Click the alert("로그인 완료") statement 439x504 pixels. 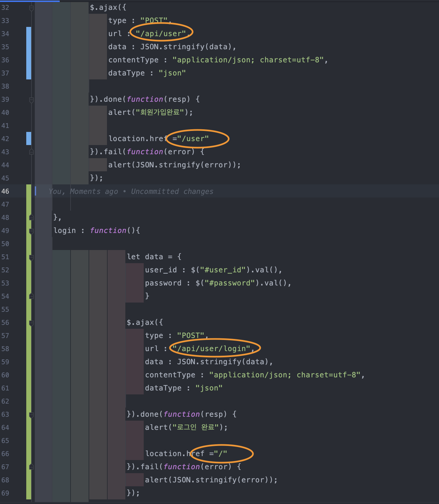pos(186,428)
